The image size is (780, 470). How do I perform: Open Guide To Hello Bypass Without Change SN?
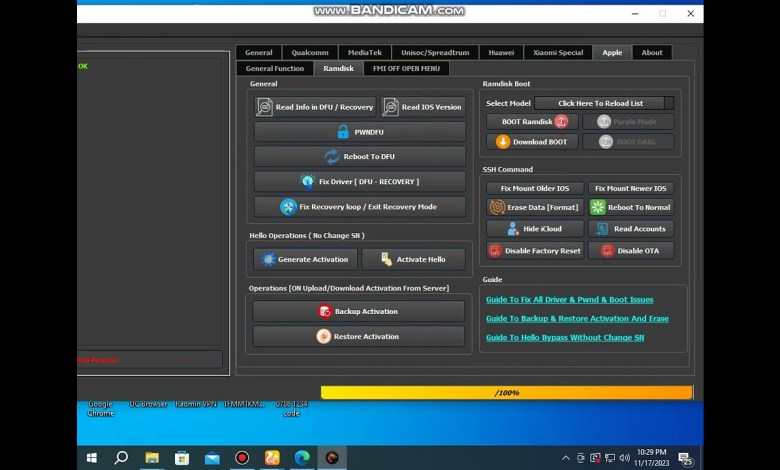564,338
